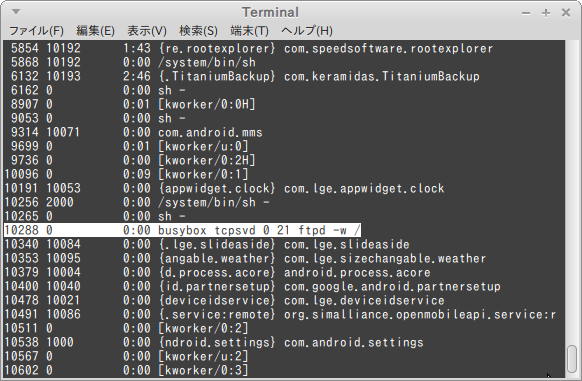Open the window menu arrow in title bar

[x=16, y=12]
